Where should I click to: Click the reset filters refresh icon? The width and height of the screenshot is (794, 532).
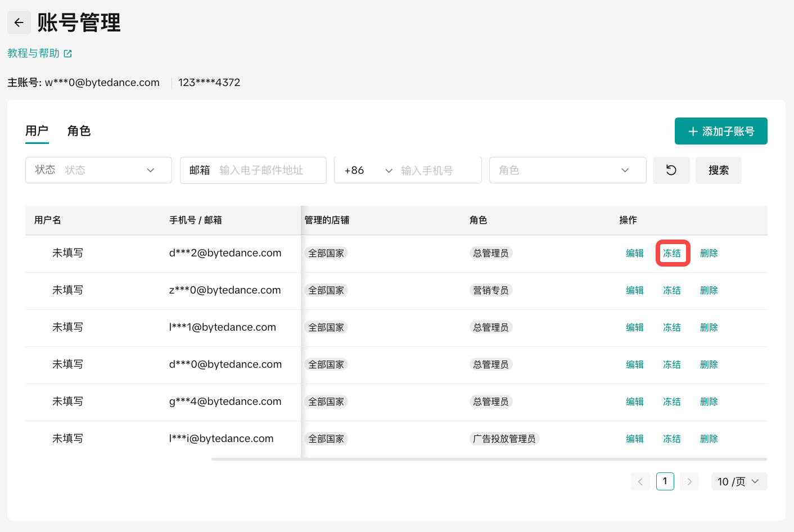pyautogui.click(x=671, y=170)
